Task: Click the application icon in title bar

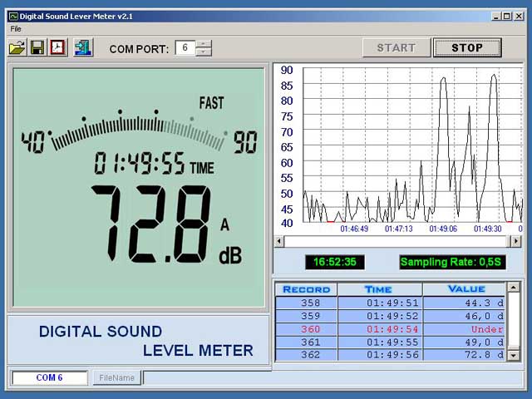Action: pos(13,17)
